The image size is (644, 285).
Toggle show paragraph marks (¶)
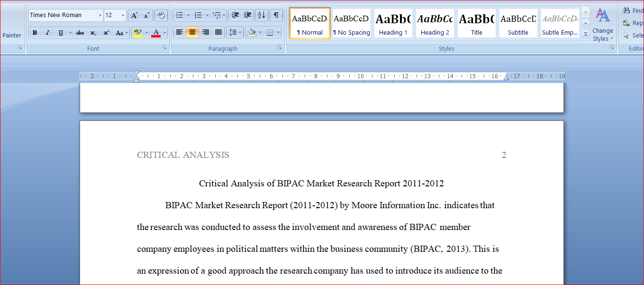(276, 15)
